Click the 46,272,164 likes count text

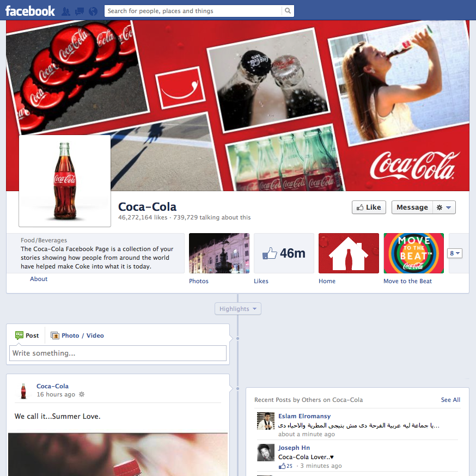pos(143,217)
